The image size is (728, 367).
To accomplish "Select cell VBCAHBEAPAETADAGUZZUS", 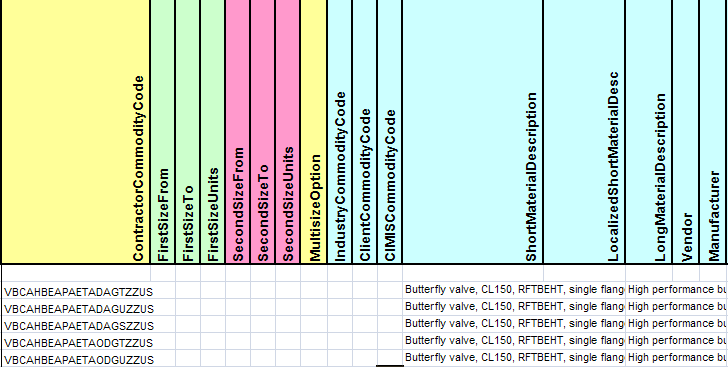I will 76,308.
